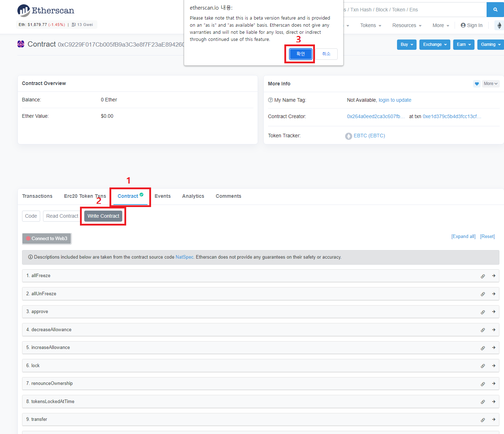Screen dimensions: 504x434
Task: Expand approve function arrow
Action: point(494,312)
